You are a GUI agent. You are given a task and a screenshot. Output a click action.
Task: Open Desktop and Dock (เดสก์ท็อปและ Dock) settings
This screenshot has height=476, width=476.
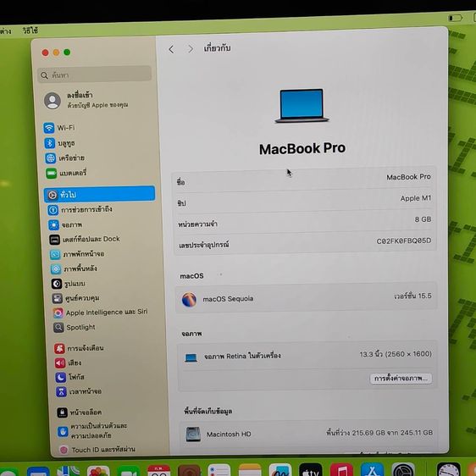85,239
